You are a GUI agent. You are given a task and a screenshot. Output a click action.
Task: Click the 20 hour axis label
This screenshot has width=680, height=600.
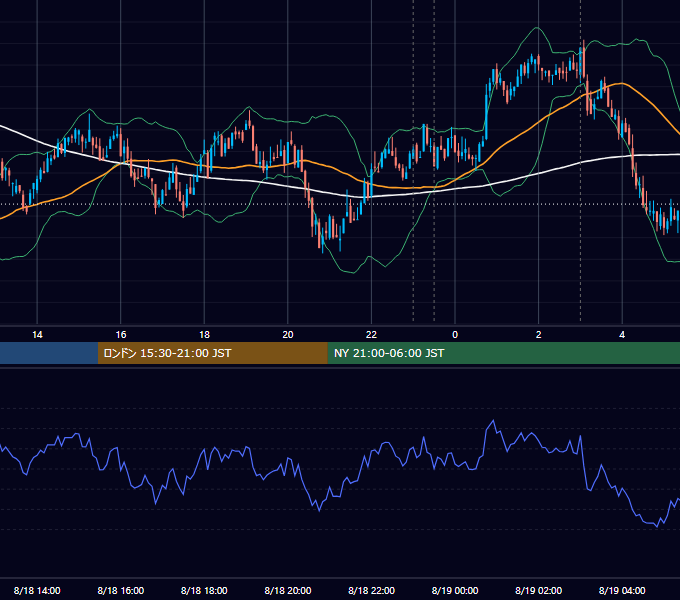pyautogui.click(x=288, y=335)
